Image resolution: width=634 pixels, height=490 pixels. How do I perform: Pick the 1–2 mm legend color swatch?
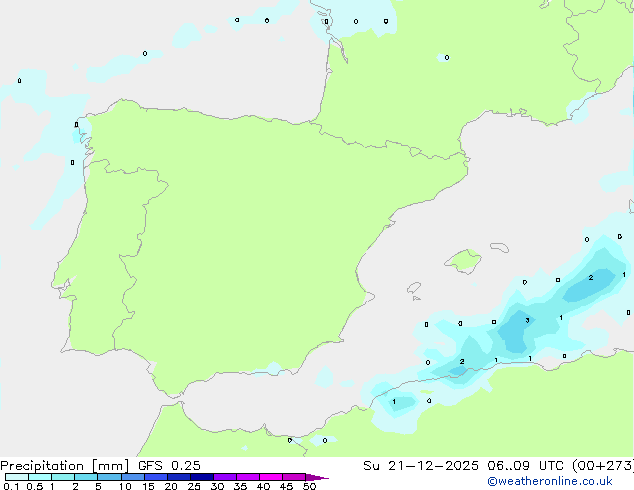pyautogui.click(x=63, y=477)
